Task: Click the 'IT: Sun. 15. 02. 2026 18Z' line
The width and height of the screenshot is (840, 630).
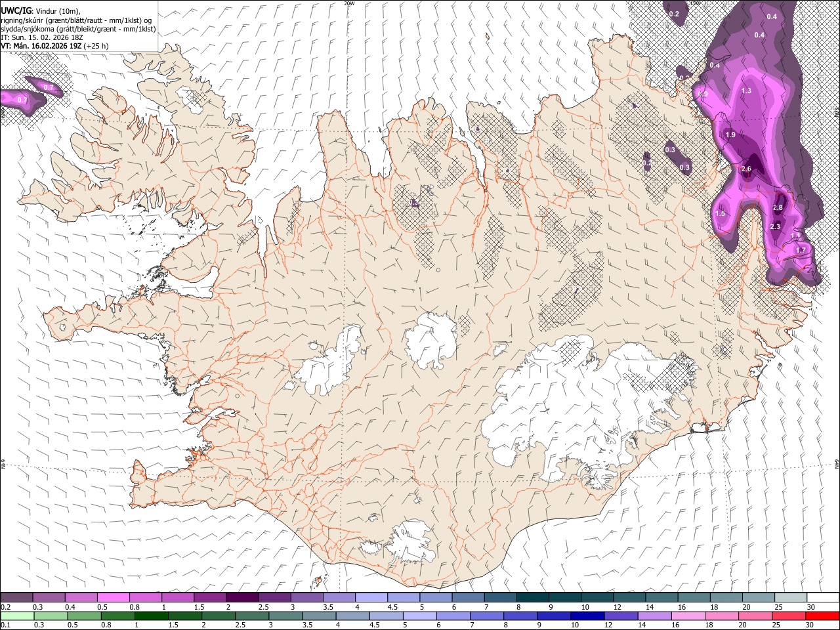Action: pos(42,37)
